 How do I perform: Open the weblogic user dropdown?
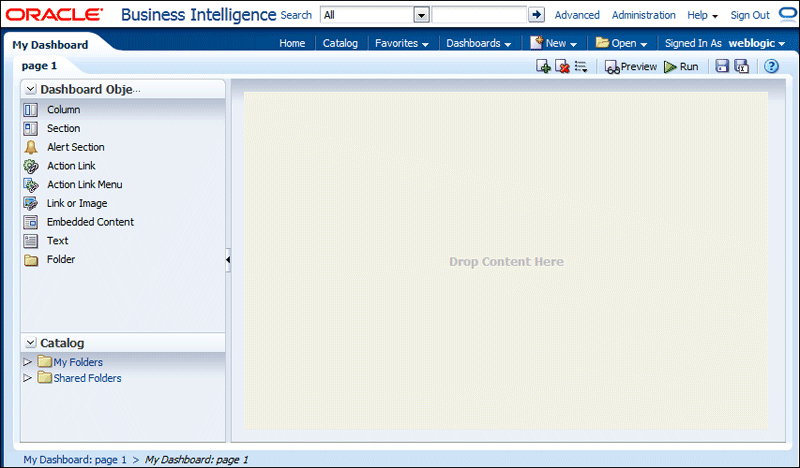[757, 43]
